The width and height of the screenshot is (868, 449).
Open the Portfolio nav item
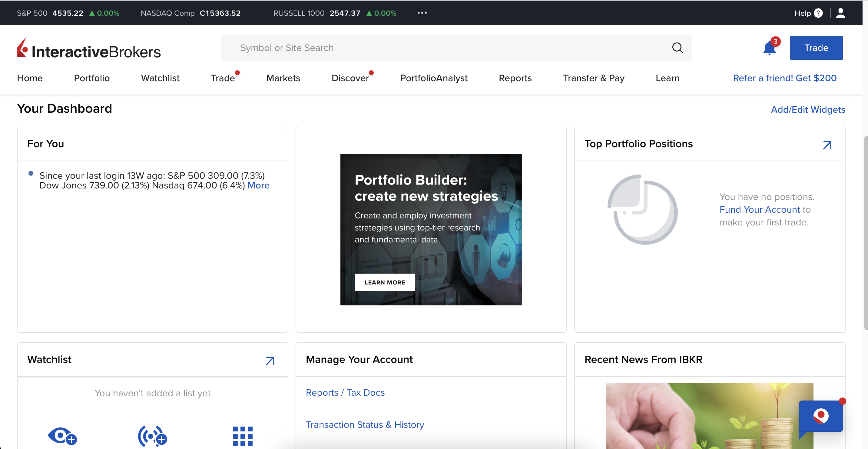(x=92, y=78)
